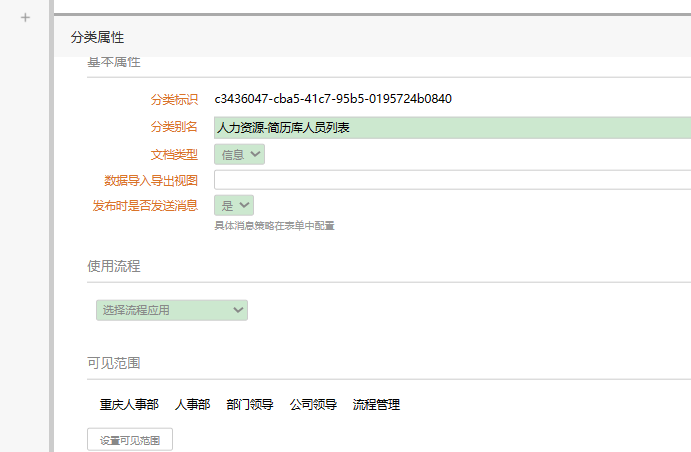Expand the 发布时是否发送消息 dropdown

pyautogui.click(x=234, y=205)
